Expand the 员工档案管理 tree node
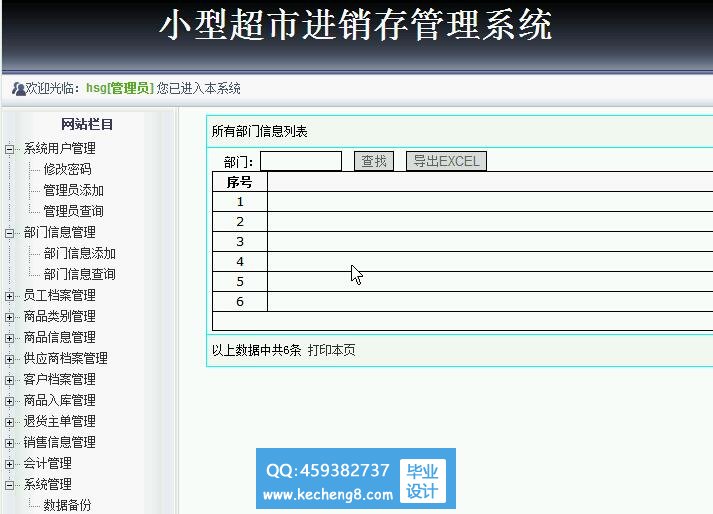Viewport: 713px width, 514px height. coord(9,296)
